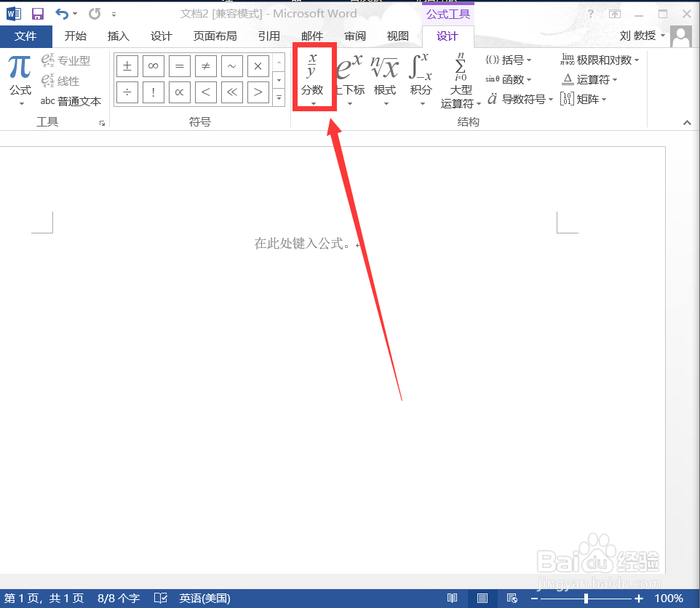The height and width of the screenshot is (608, 700).
Task: Toggle abc 普通文本 normal text mode
Action: (x=71, y=101)
